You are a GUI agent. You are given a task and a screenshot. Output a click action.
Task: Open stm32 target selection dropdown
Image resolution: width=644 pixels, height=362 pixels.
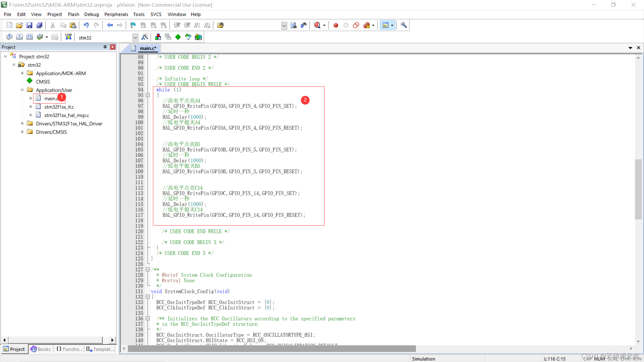(135, 38)
